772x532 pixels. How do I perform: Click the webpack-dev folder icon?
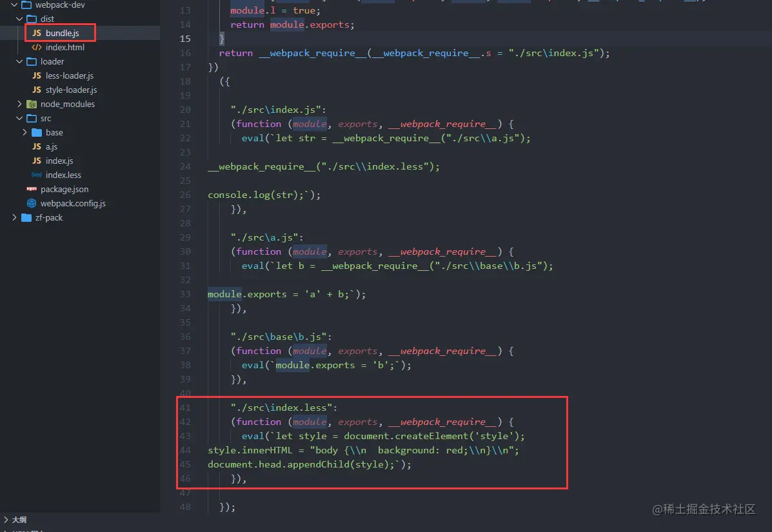pos(26,5)
